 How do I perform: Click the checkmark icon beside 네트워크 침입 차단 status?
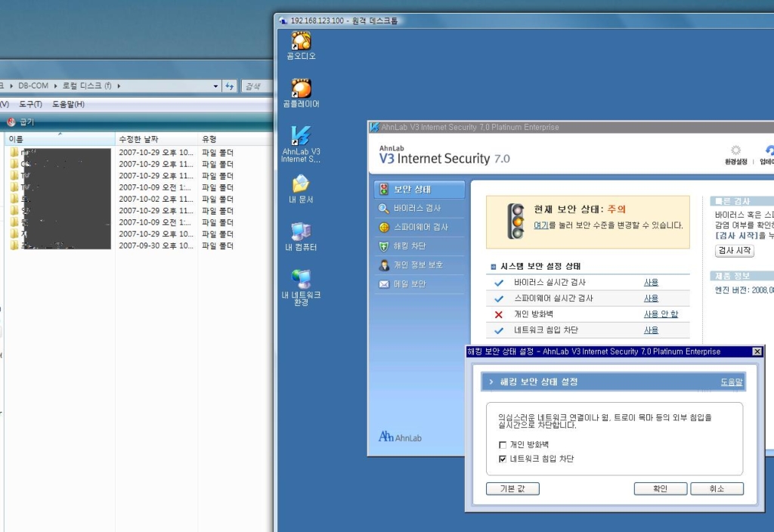tap(499, 330)
